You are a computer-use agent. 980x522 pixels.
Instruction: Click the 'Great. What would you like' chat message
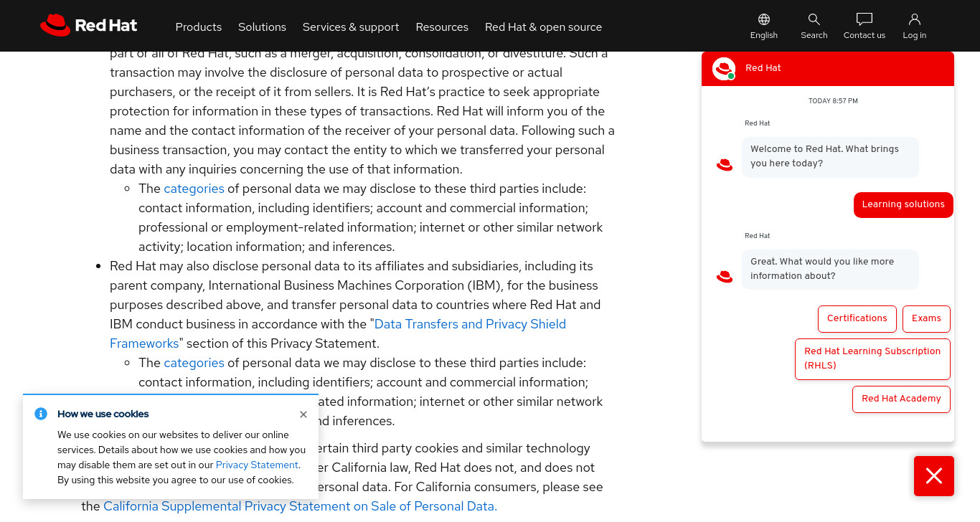click(830, 269)
